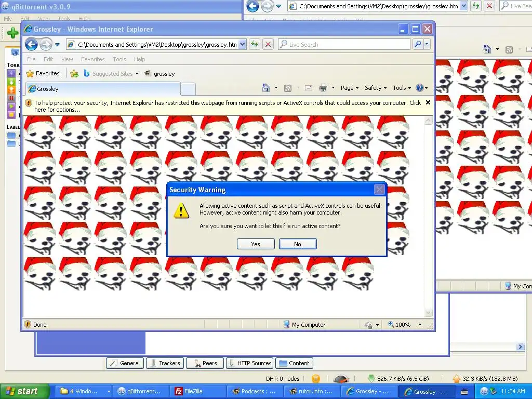
Task: Click qBittorrent's green plus add torrent icon
Action: pos(12,33)
